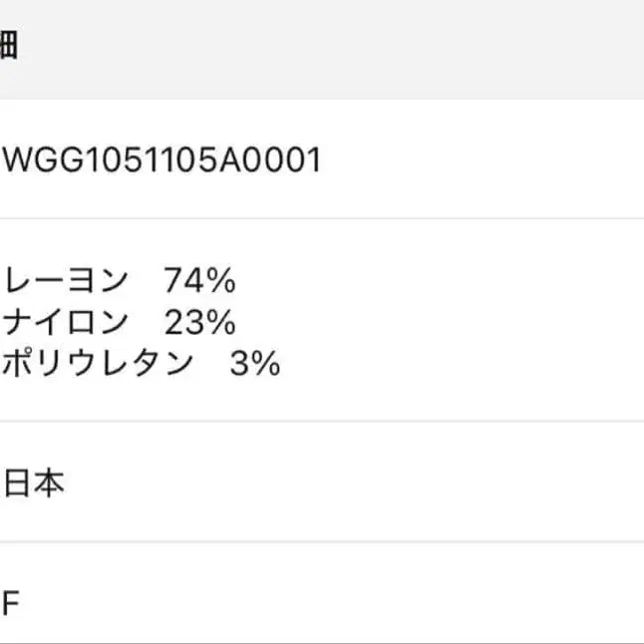Click the レーヨン material label
Viewport: 644px width, 644px height.
[66, 282]
